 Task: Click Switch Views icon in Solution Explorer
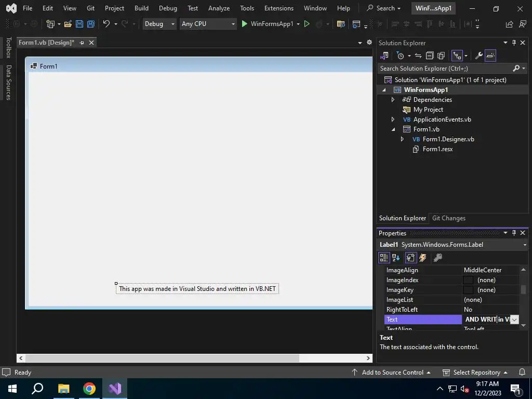point(384,56)
